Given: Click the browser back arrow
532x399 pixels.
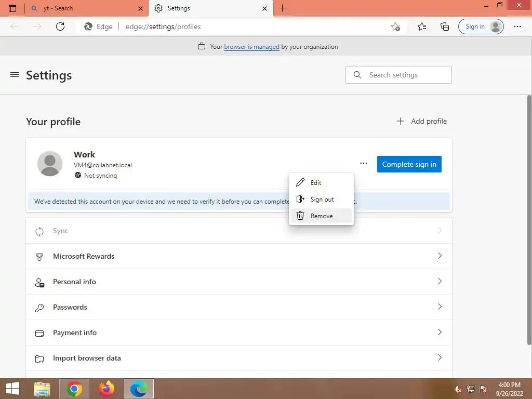Looking at the screenshot, I should 15,26.
